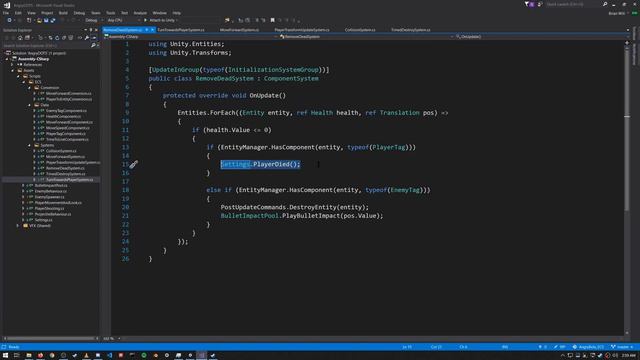This screenshot has width=640, height=360.
Task: Switch to the TurnTowardsPlayerSystem.cs tab
Action: coord(181,30)
